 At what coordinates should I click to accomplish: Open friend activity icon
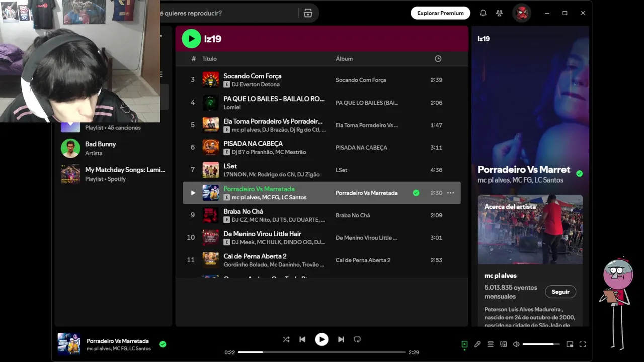(x=499, y=13)
